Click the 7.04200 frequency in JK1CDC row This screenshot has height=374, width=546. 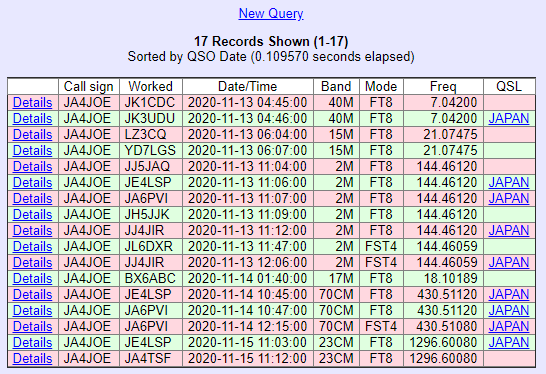pos(453,102)
